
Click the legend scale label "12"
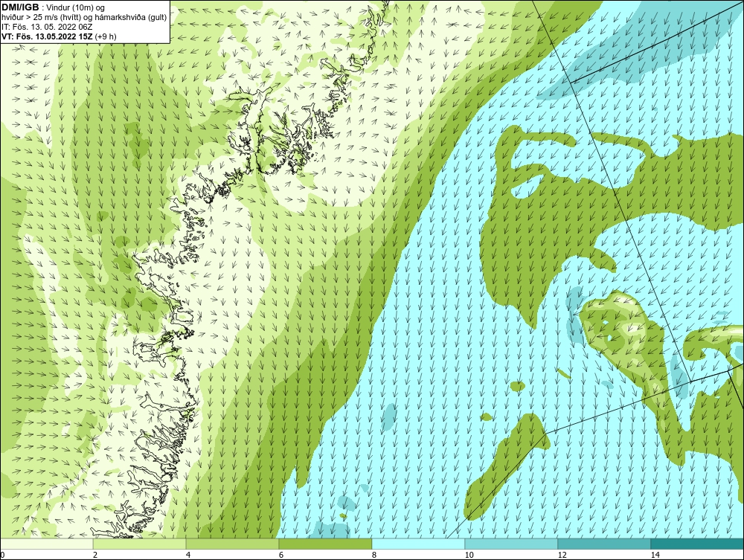(x=562, y=555)
